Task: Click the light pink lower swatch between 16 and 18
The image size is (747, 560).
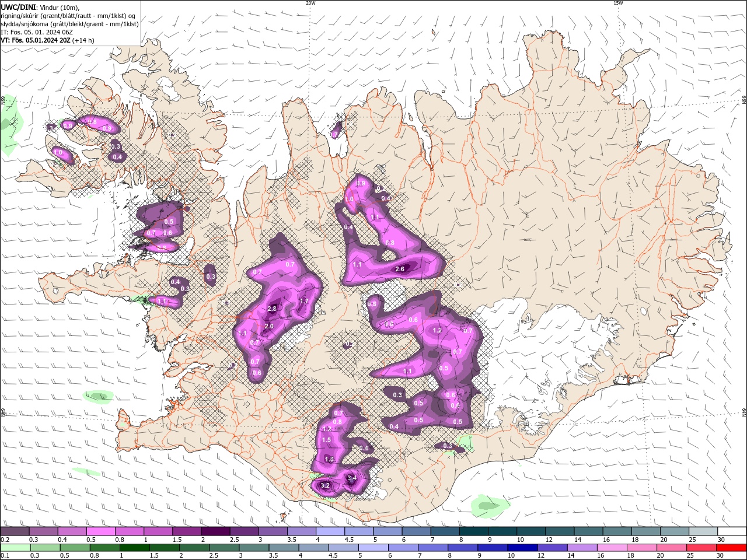Action: tap(612, 548)
